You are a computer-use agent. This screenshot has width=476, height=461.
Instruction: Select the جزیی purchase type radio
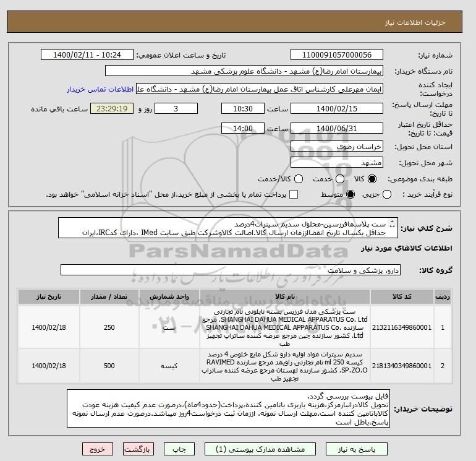point(387,194)
